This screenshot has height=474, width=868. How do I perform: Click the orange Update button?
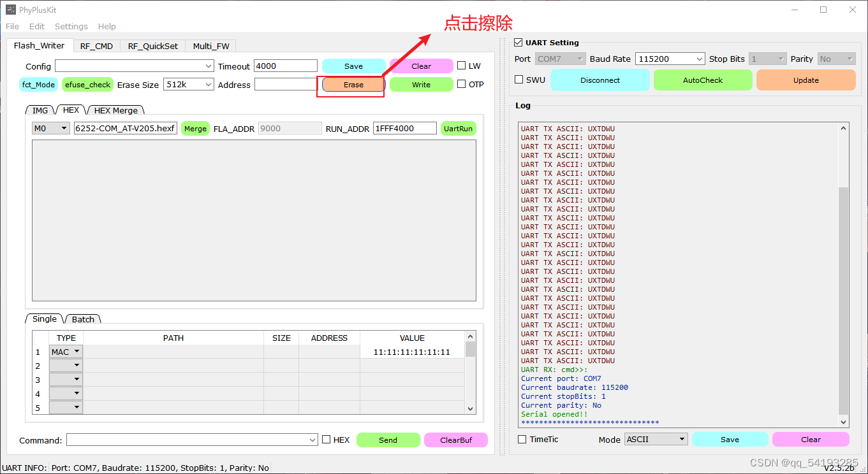point(806,80)
